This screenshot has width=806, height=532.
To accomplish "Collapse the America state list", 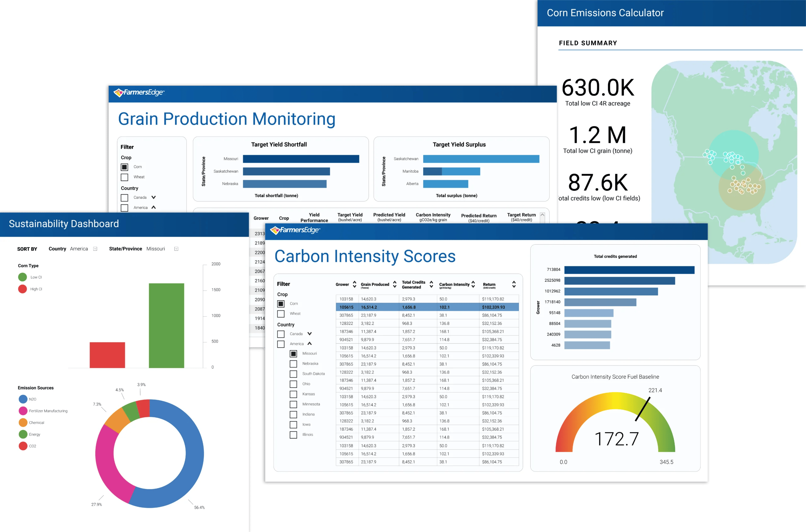I will 309,343.
